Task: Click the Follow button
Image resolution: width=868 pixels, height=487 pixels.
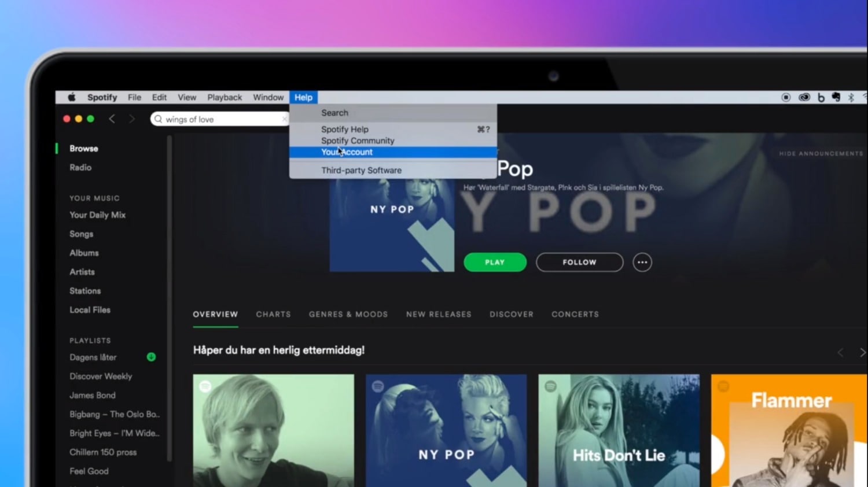Action: [x=579, y=262]
